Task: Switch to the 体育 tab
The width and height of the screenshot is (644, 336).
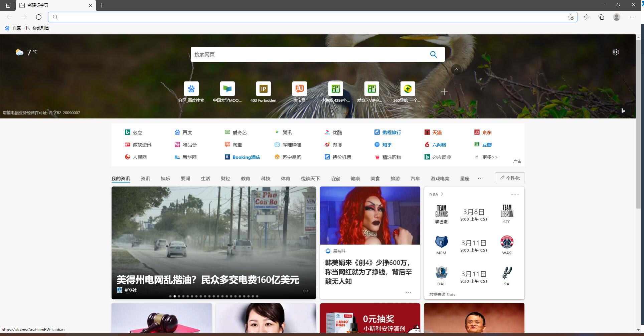Action: click(286, 179)
